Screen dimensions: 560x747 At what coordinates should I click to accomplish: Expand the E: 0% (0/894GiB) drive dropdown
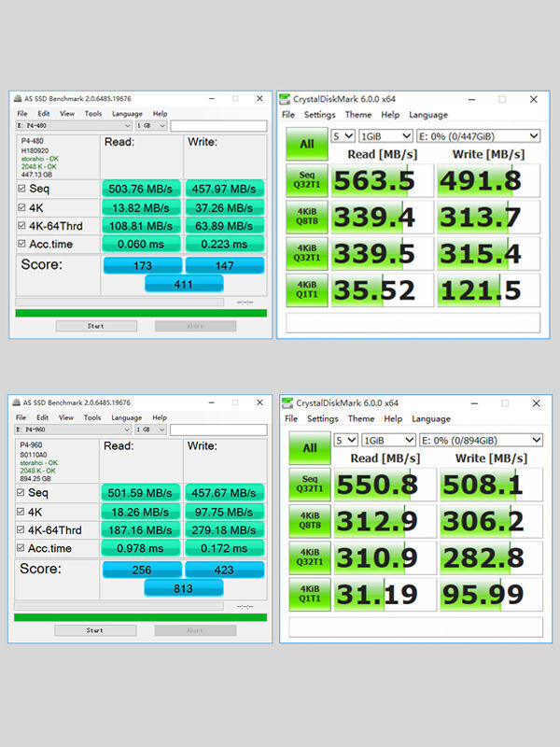481,440
